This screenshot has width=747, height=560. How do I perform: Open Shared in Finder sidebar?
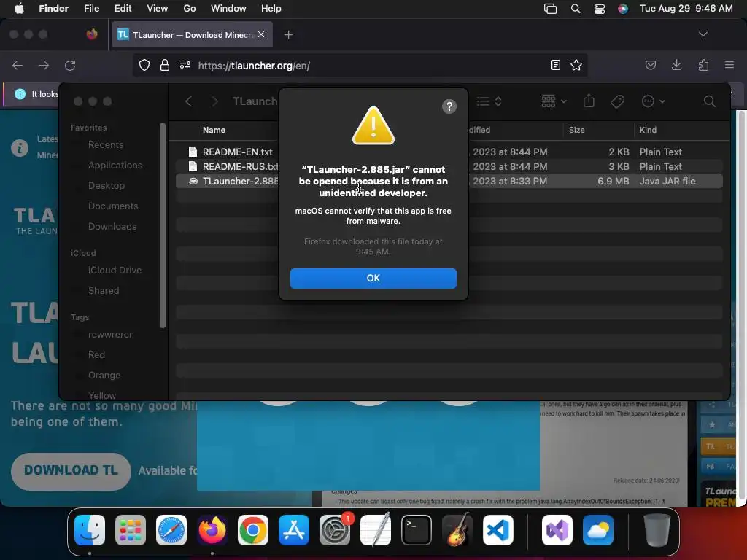tap(104, 290)
